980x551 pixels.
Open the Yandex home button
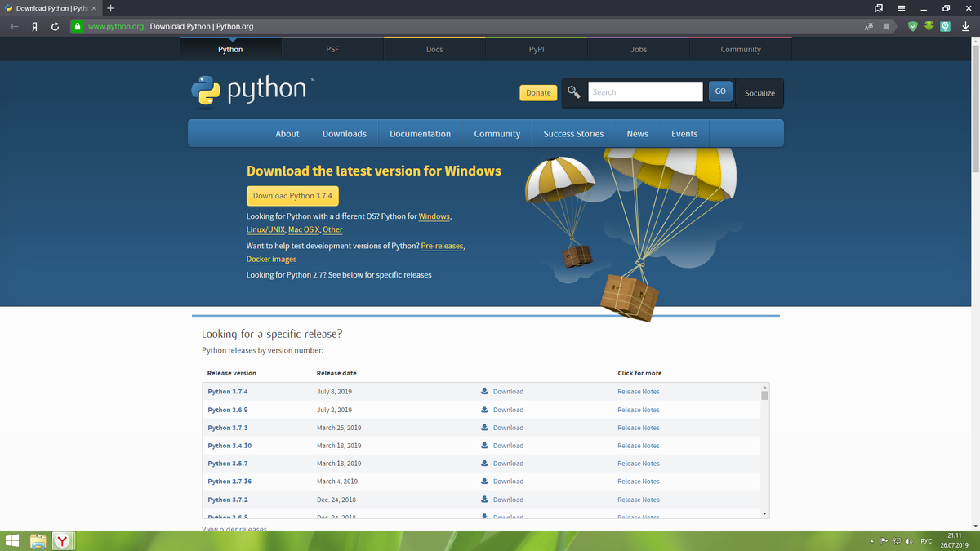(x=35, y=26)
